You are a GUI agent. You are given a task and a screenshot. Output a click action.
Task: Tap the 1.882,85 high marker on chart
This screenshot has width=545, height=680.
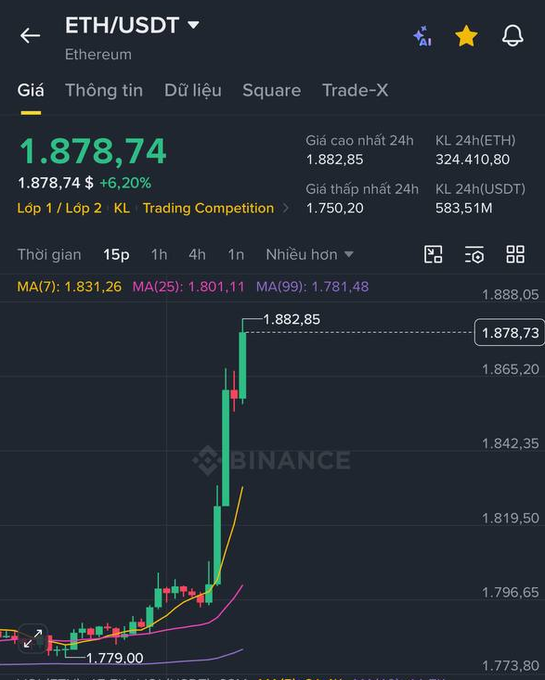tap(292, 320)
